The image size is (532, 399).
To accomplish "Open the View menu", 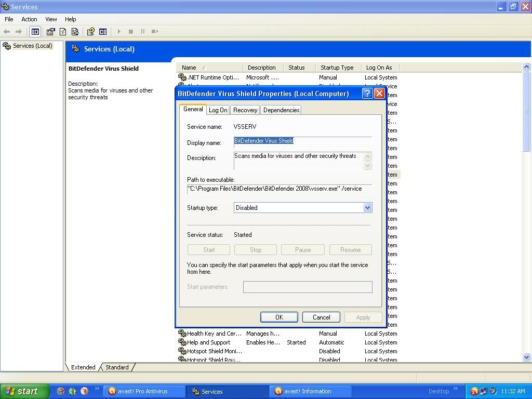I will (x=51, y=19).
